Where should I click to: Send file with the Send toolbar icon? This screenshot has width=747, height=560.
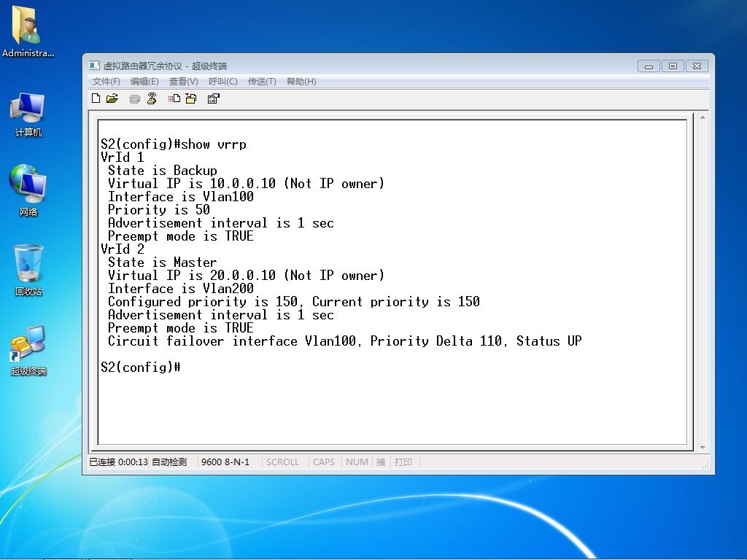174,98
